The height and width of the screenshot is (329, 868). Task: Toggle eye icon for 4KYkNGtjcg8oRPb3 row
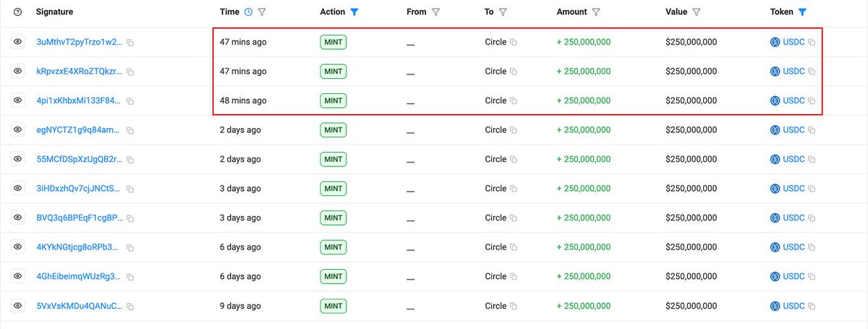coord(18,247)
